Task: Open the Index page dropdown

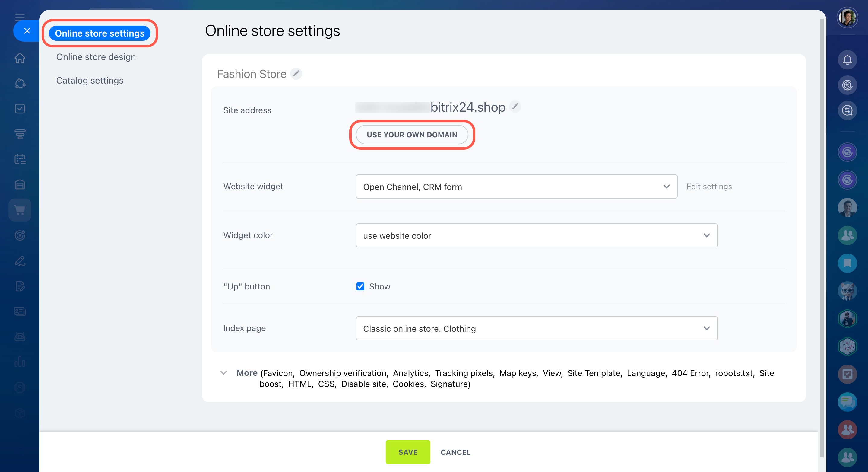Action: click(537, 328)
